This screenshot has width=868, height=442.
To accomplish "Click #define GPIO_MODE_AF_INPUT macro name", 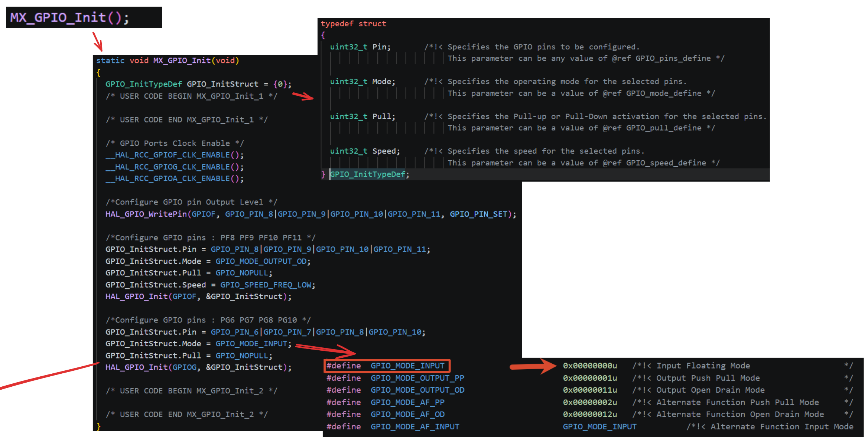I will click(415, 427).
